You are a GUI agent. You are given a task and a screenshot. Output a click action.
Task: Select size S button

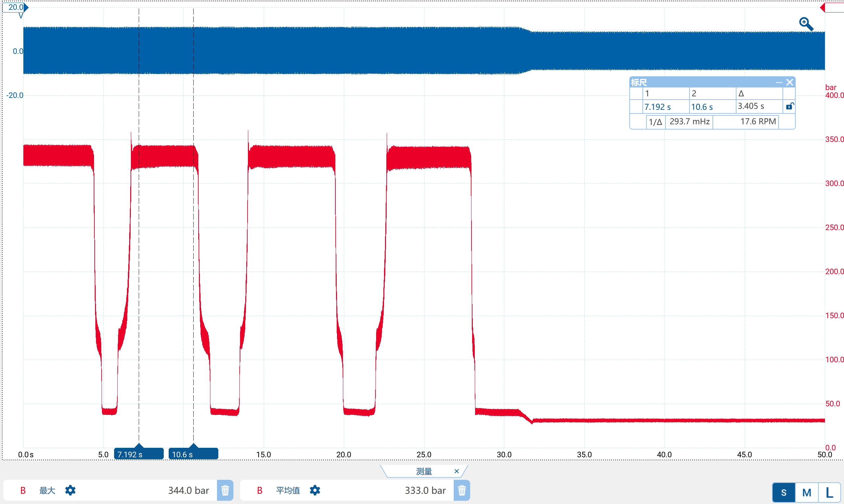pos(784,492)
